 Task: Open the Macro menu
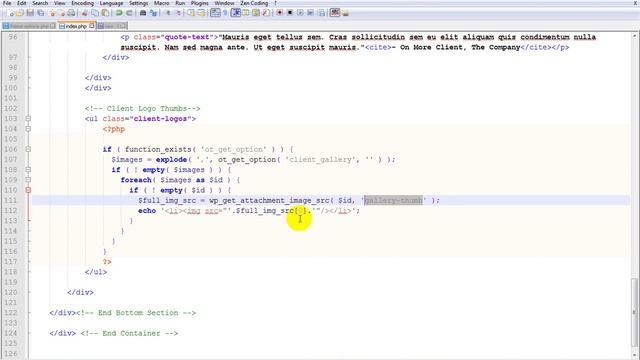[162, 3]
